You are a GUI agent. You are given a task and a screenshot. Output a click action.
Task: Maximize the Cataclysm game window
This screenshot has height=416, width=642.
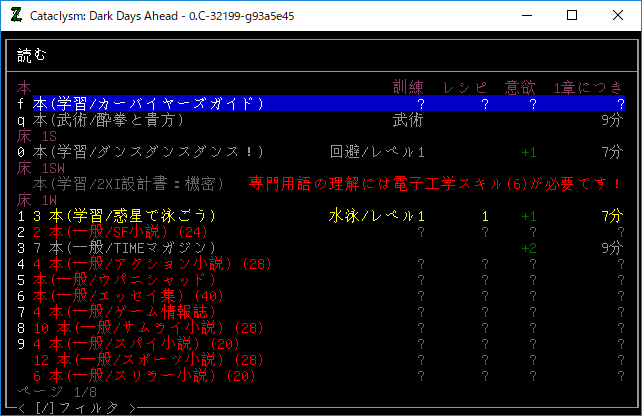[x=573, y=15]
